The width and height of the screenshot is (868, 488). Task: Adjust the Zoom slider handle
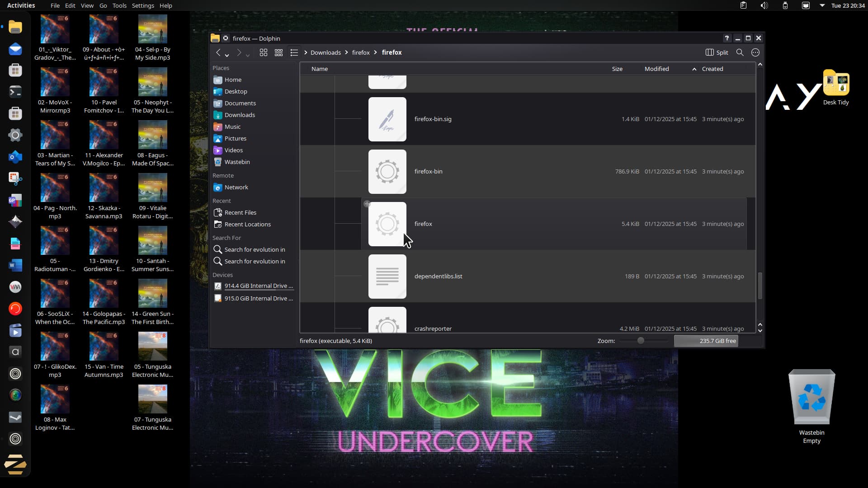641,341
